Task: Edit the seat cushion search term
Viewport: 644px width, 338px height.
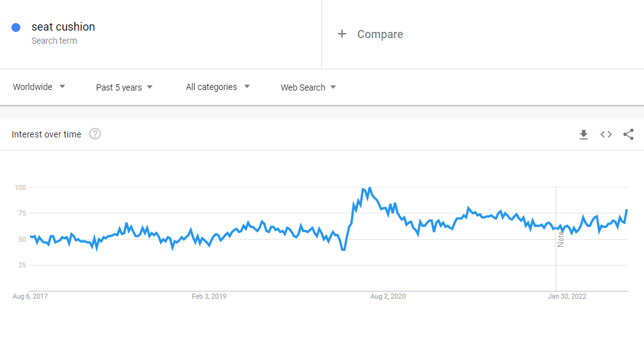Action: click(63, 27)
